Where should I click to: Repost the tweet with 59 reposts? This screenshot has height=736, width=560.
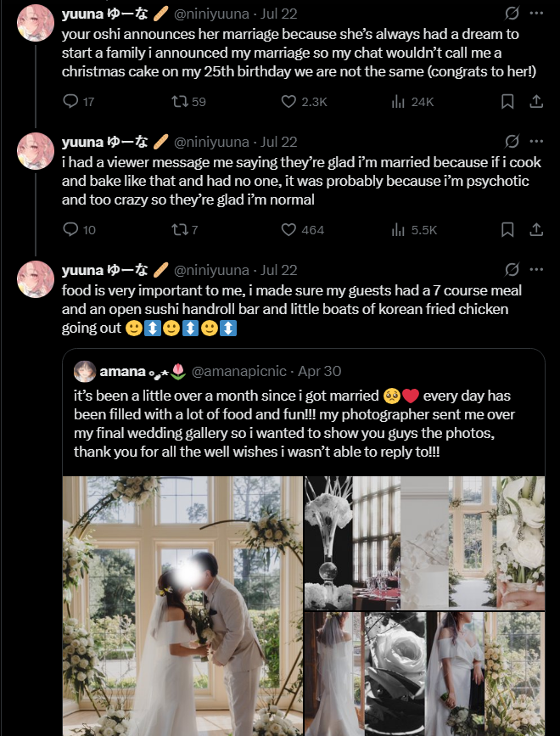[x=180, y=102]
